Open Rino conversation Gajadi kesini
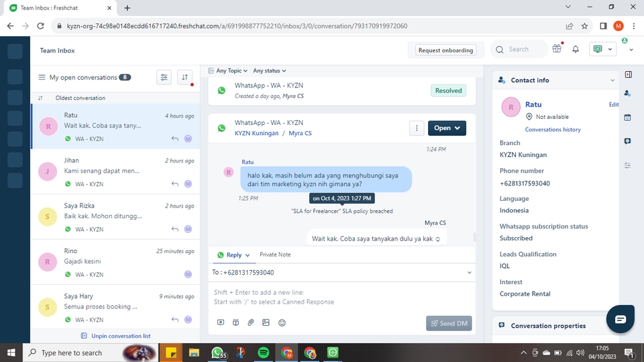This screenshot has height=362, width=644. 115,262
